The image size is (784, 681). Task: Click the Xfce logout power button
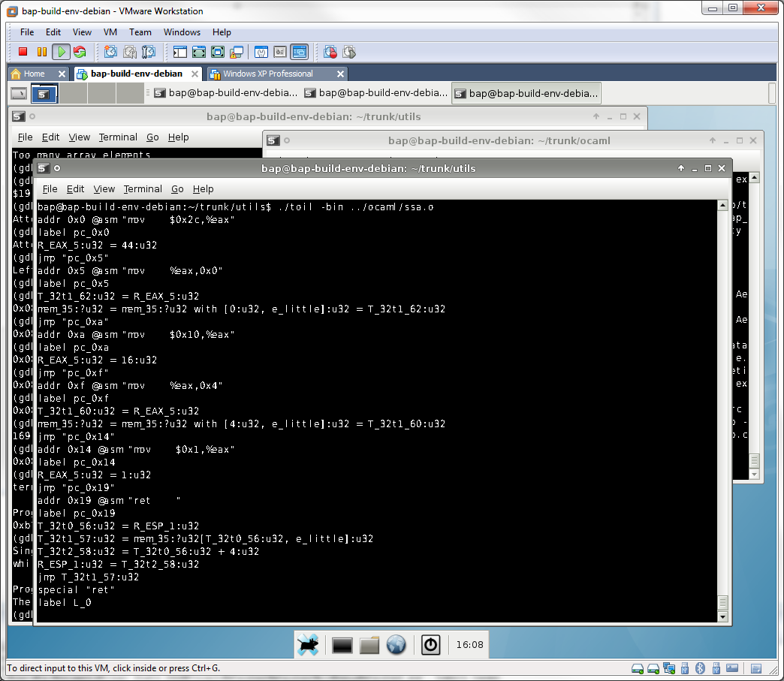pos(430,644)
